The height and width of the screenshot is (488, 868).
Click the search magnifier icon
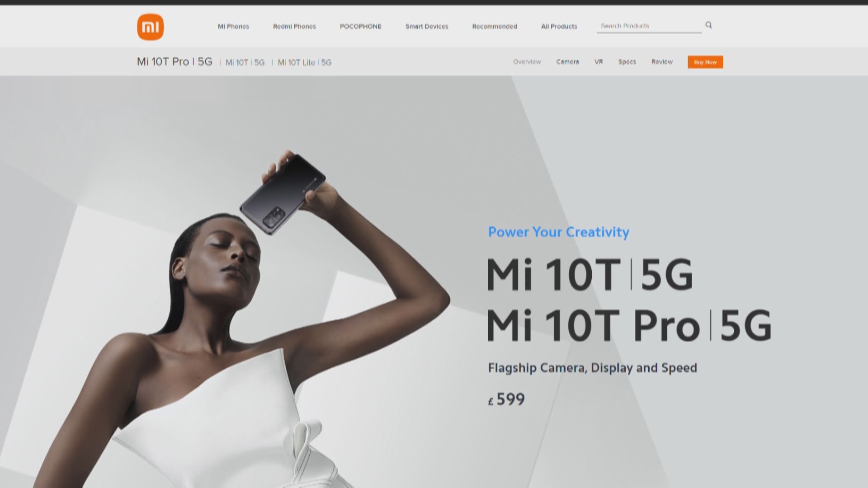point(708,25)
